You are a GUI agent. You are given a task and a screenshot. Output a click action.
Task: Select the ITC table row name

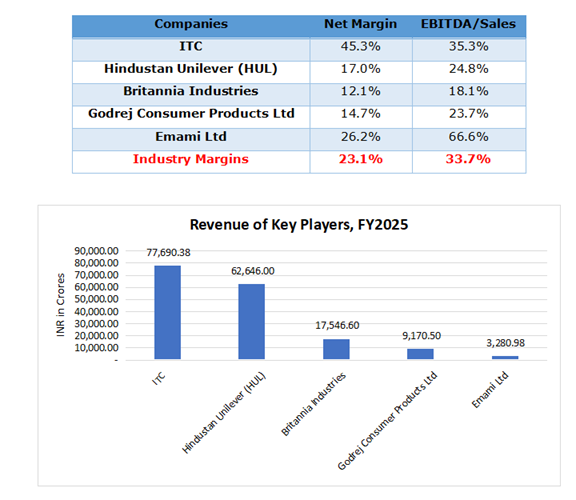pos(191,47)
